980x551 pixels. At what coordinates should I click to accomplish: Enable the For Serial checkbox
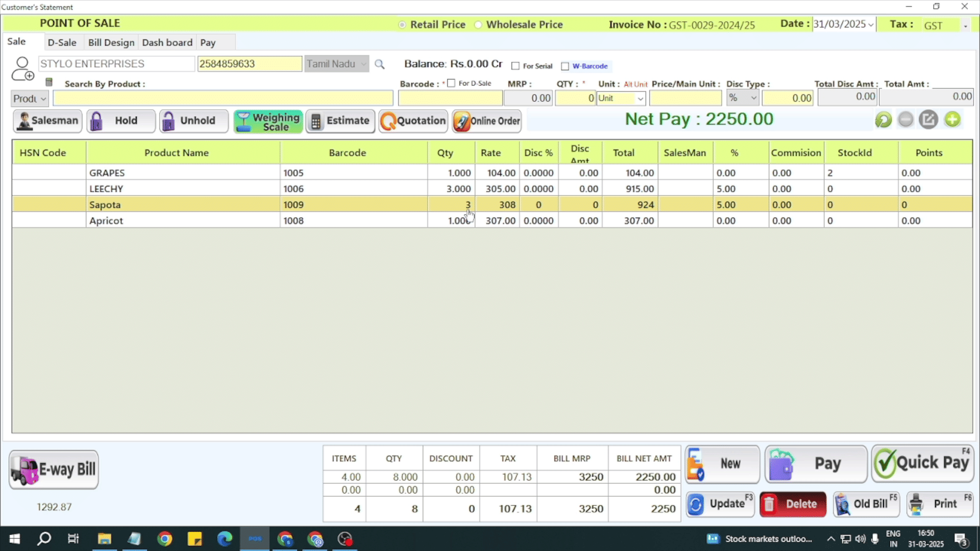pyautogui.click(x=516, y=66)
